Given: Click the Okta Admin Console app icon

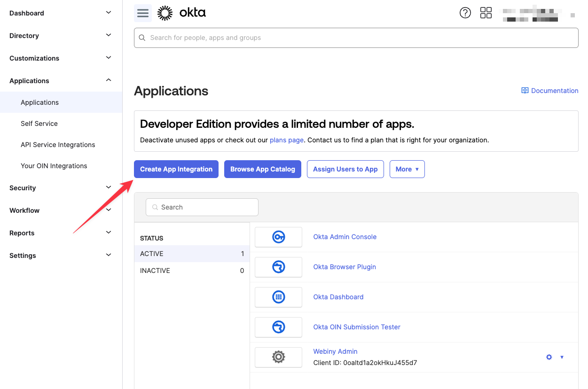Looking at the screenshot, I should [x=278, y=237].
